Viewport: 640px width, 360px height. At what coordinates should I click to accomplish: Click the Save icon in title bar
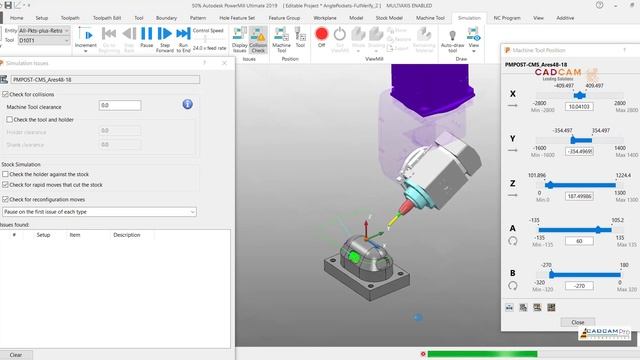8,5
